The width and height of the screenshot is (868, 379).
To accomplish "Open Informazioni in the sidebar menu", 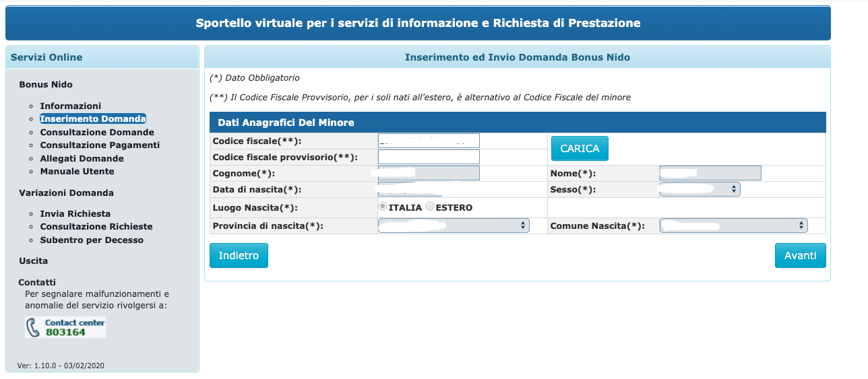I will coord(71,106).
